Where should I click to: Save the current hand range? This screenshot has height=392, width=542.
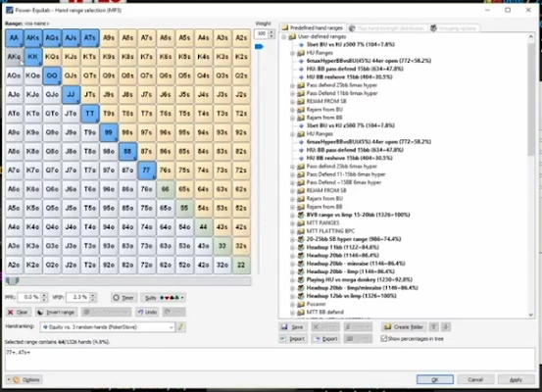coord(292,327)
